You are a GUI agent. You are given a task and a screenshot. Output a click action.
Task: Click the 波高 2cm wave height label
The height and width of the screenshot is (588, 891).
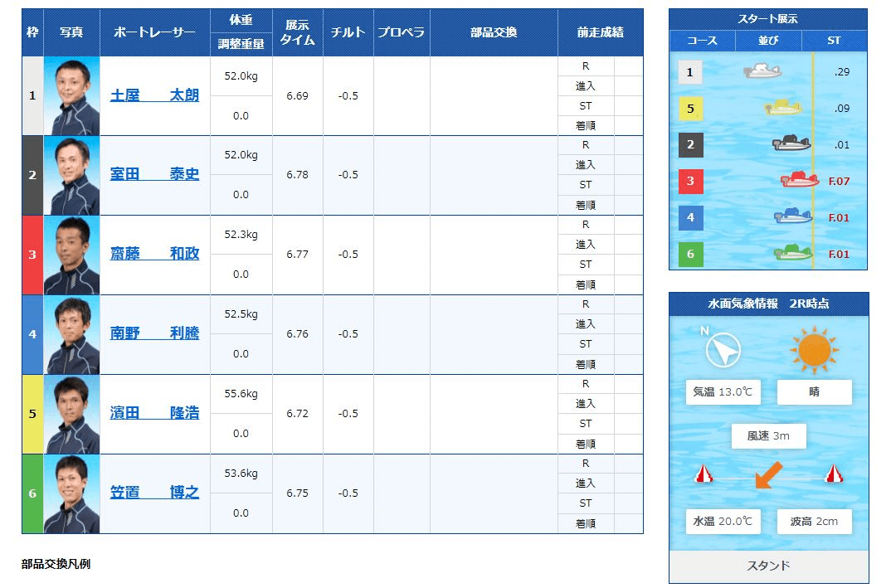coord(814,522)
